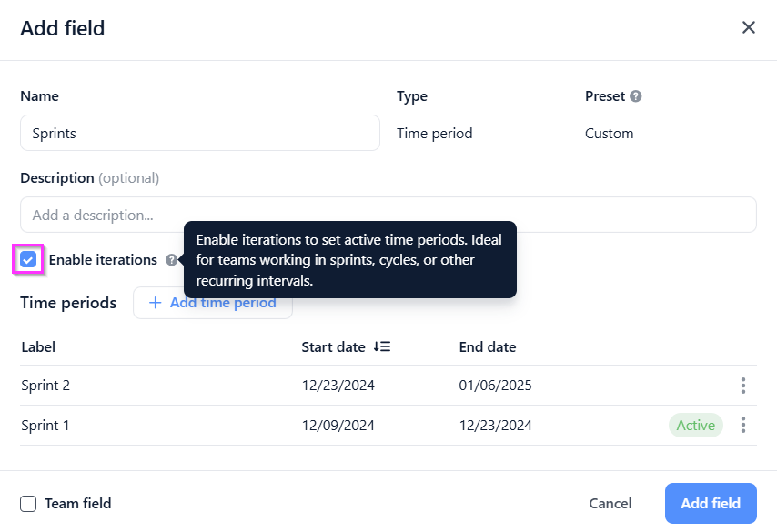Open the Sprint 1 three-dot options menu
777x532 pixels.
tap(742, 425)
